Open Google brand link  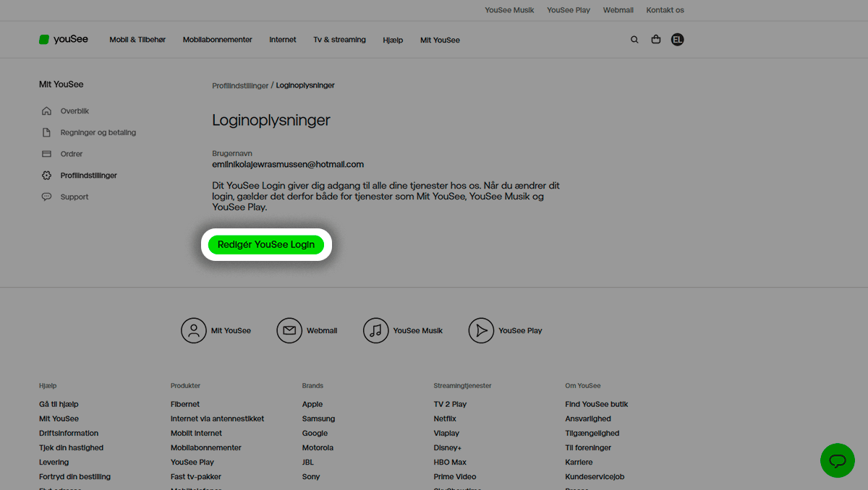coord(315,433)
